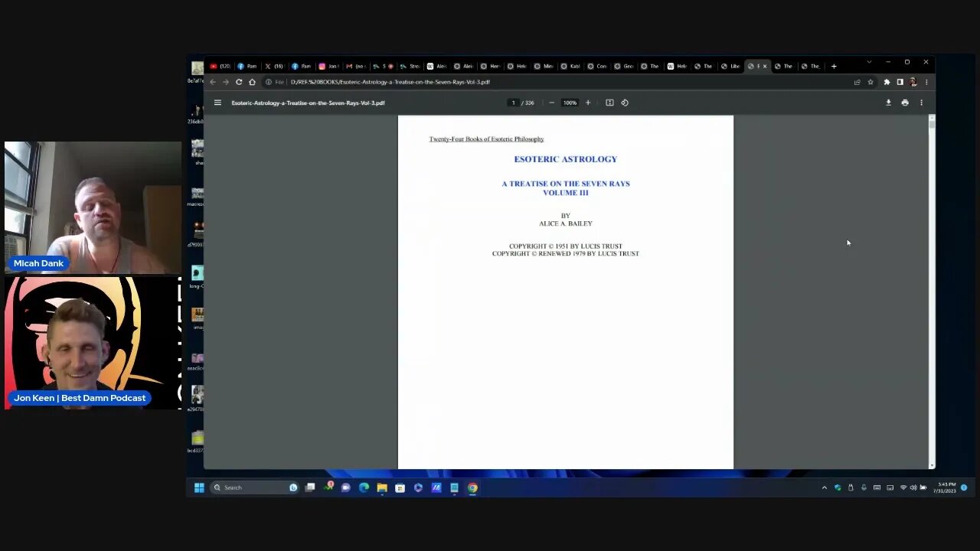This screenshot has width=980, height=551.
Task: Print the PDF document
Action: (x=905, y=103)
